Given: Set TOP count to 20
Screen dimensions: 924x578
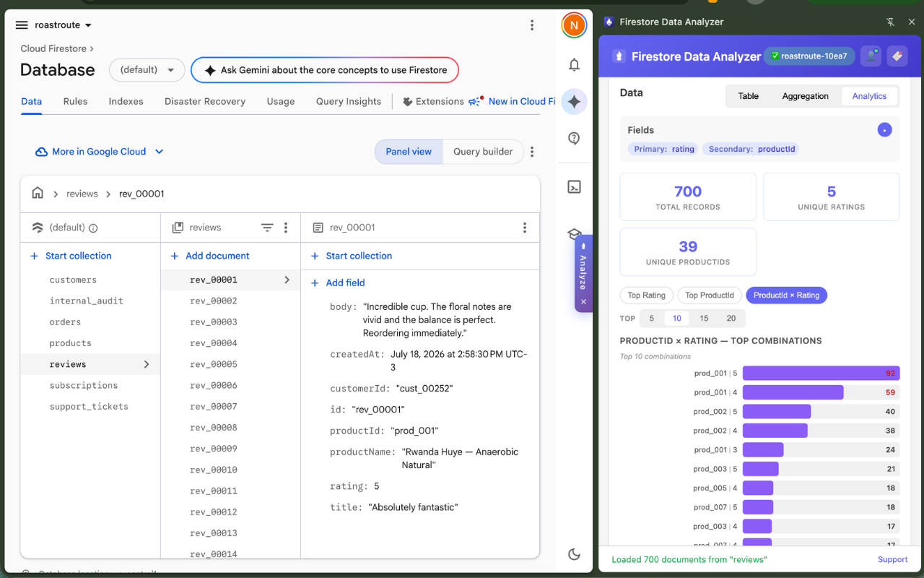Looking at the screenshot, I should (731, 318).
